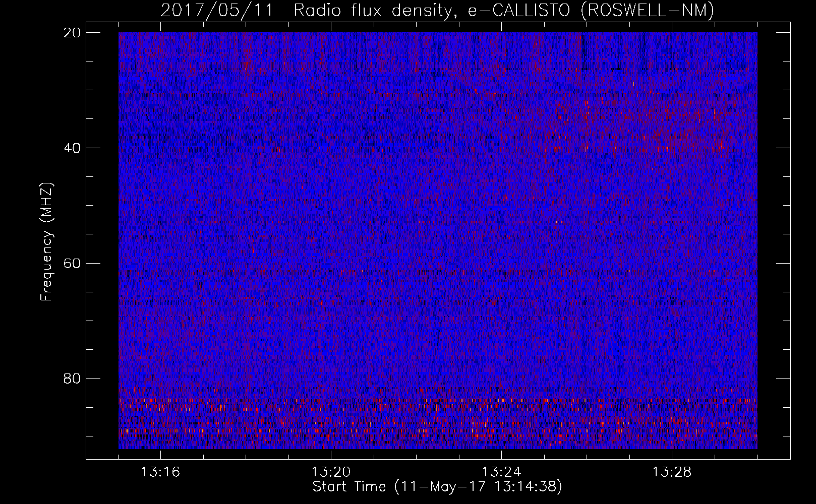Click the 13:24 time tick label
816x504 pixels.
(501, 472)
